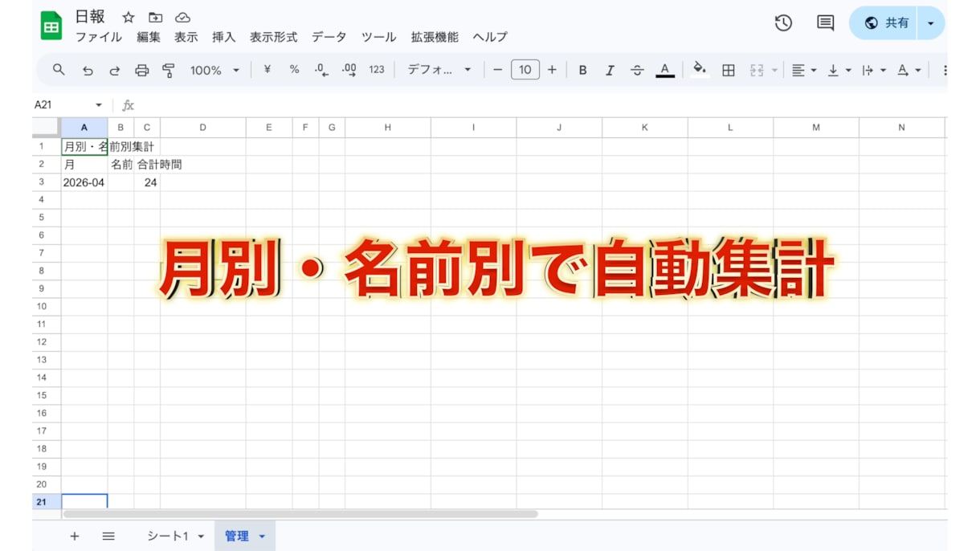Open the font family dropdown デフォ...
Viewport: 980px width, 551px height.
[439, 70]
